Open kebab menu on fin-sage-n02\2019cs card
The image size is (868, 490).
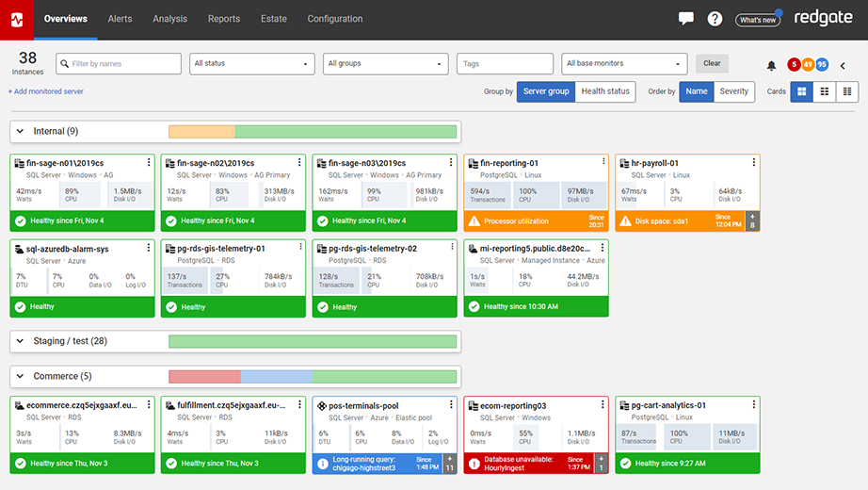pos(299,162)
